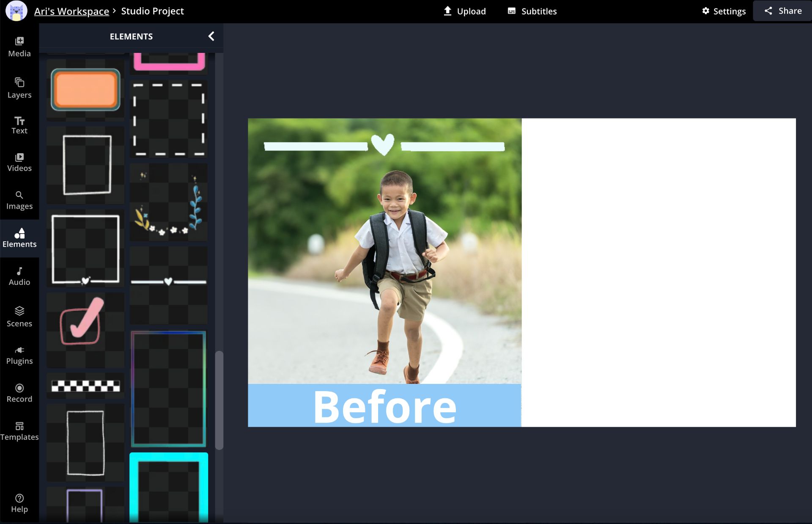Open the Media sidebar panel
The height and width of the screenshot is (524, 812).
(x=19, y=47)
